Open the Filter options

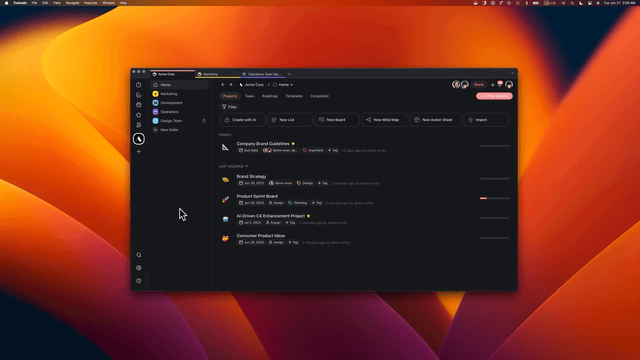pyautogui.click(x=229, y=107)
